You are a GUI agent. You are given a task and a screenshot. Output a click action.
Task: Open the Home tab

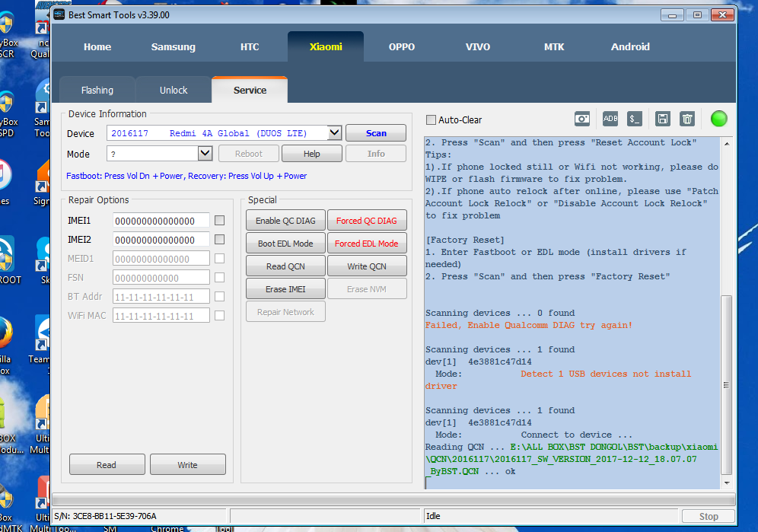click(97, 47)
